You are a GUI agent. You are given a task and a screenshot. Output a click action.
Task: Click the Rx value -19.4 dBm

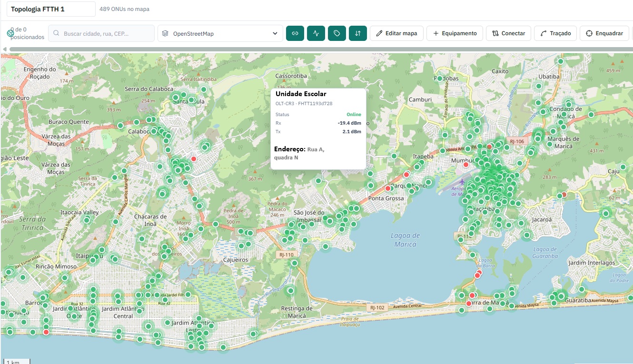pyautogui.click(x=349, y=123)
